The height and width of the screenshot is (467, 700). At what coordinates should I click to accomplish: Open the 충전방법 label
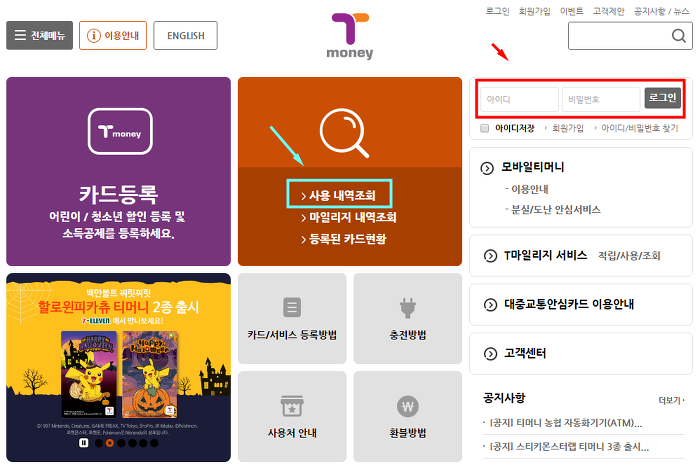coord(408,335)
